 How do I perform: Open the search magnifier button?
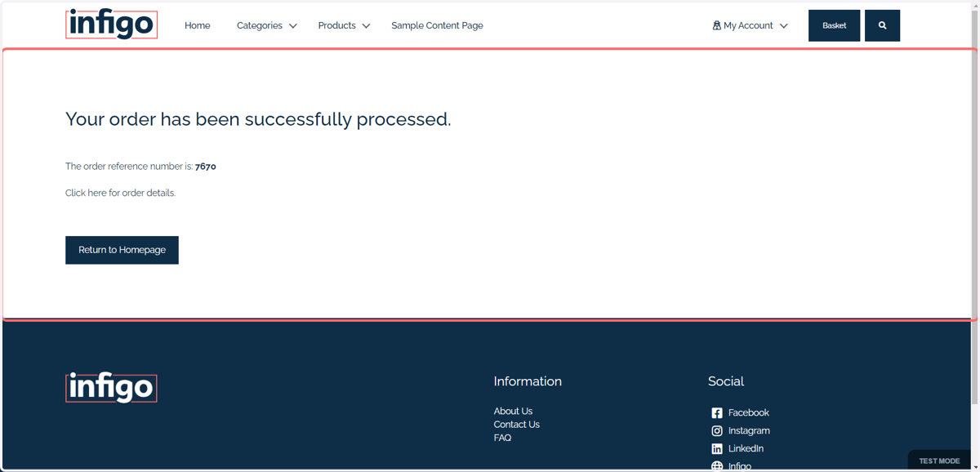(882, 25)
